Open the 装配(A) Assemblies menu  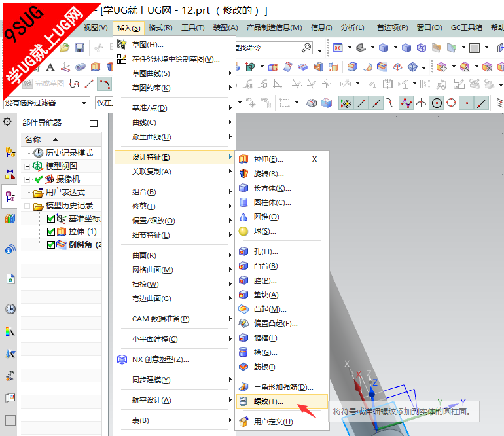click(226, 27)
